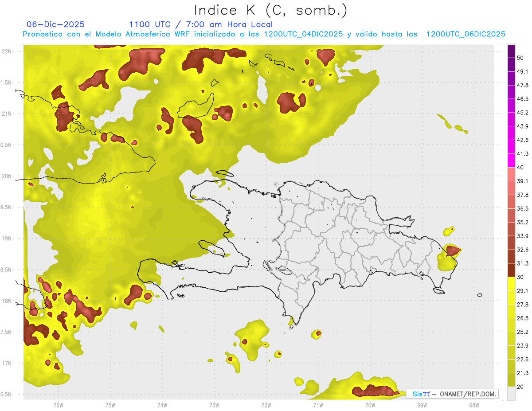Click the title "Indice K (C, somb.)"
Viewport: 532px width, 411px height.
271,10
